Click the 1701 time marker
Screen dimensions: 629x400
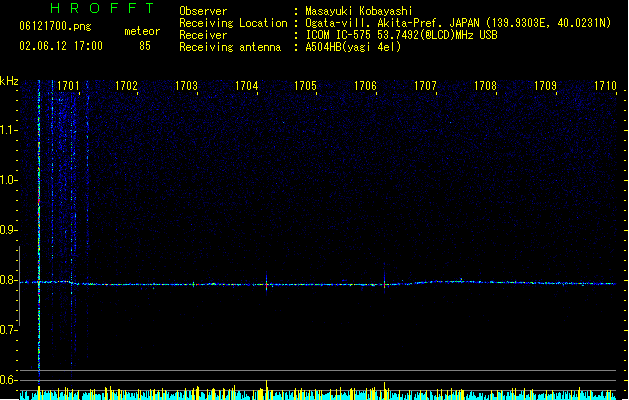[x=68, y=86]
